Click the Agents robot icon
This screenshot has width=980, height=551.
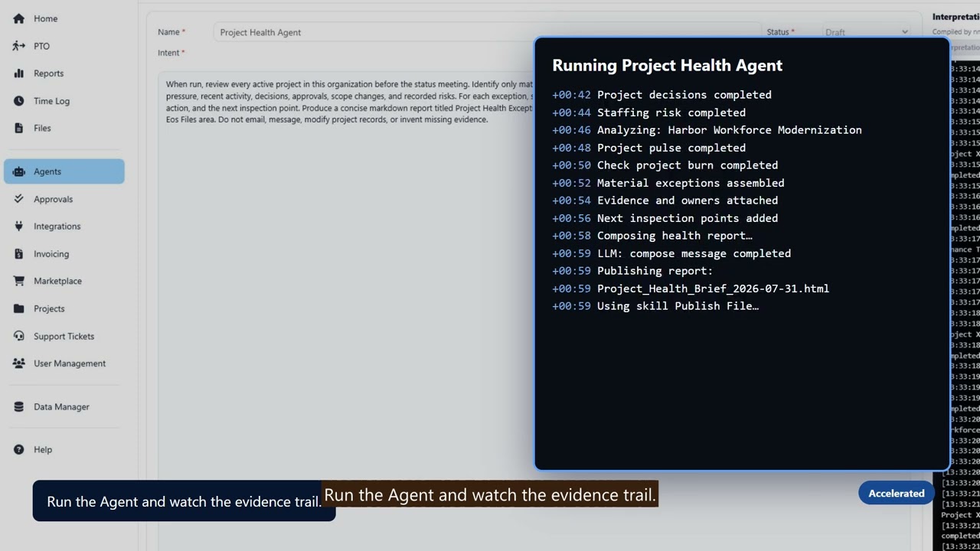(18, 171)
